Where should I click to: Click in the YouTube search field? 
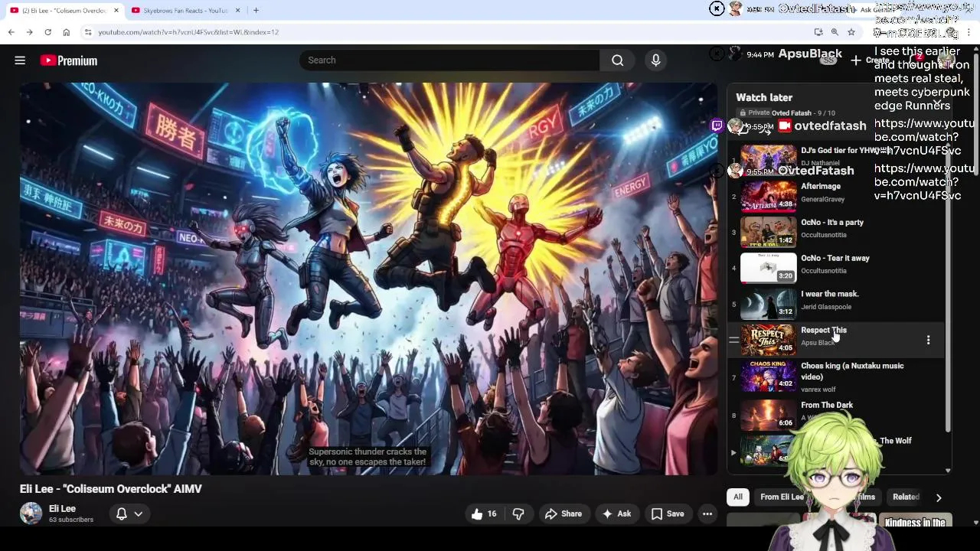(x=449, y=60)
